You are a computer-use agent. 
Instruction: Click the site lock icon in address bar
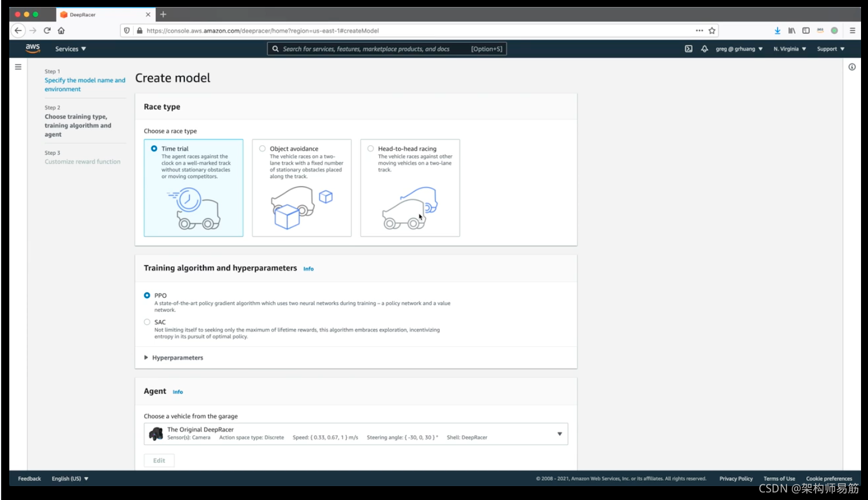(x=140, y=31)
